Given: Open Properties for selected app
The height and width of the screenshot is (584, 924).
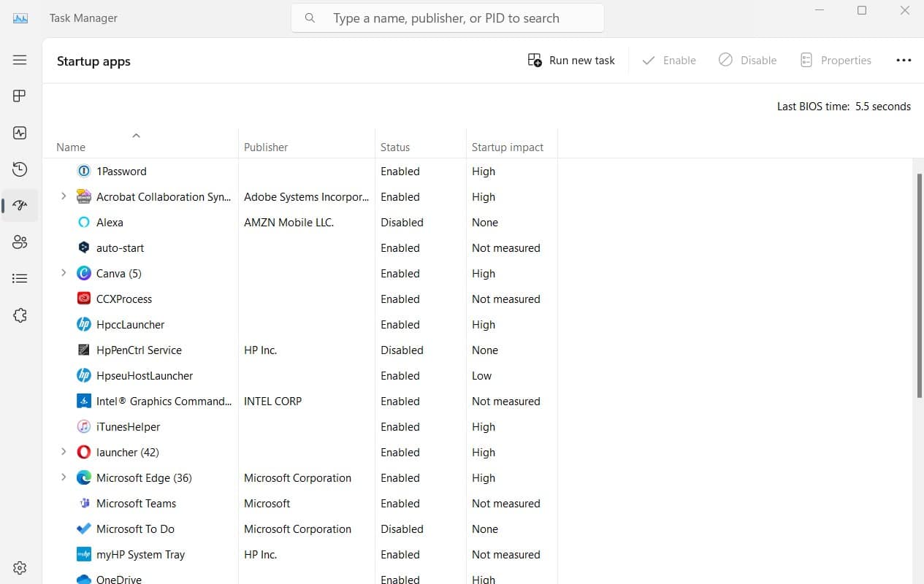Looking at the screenshot, I should pyautogui.click(x=836, y=61).
